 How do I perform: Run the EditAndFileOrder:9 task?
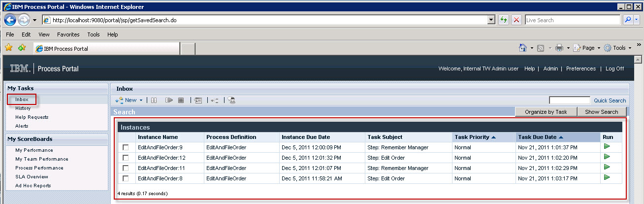[607, 146]
